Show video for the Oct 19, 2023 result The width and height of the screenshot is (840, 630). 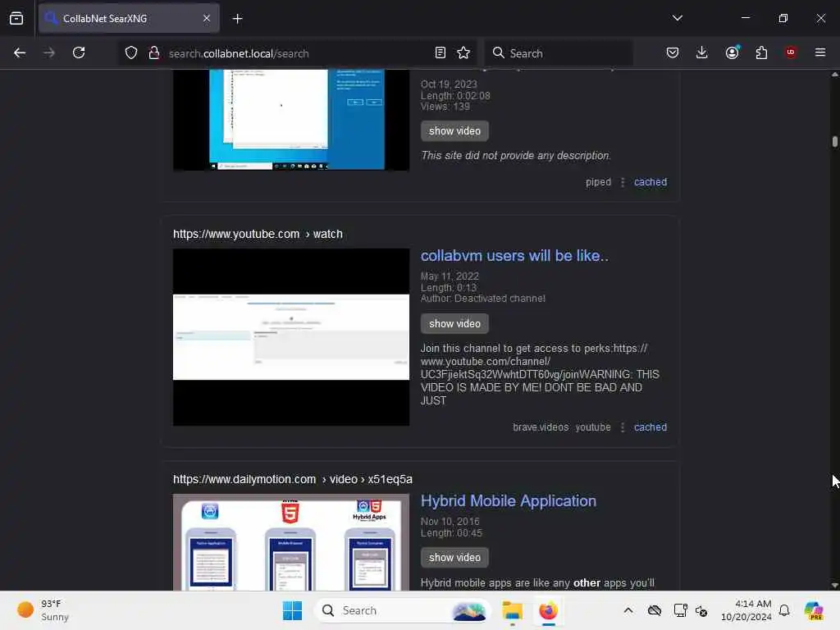click(454, 130)
